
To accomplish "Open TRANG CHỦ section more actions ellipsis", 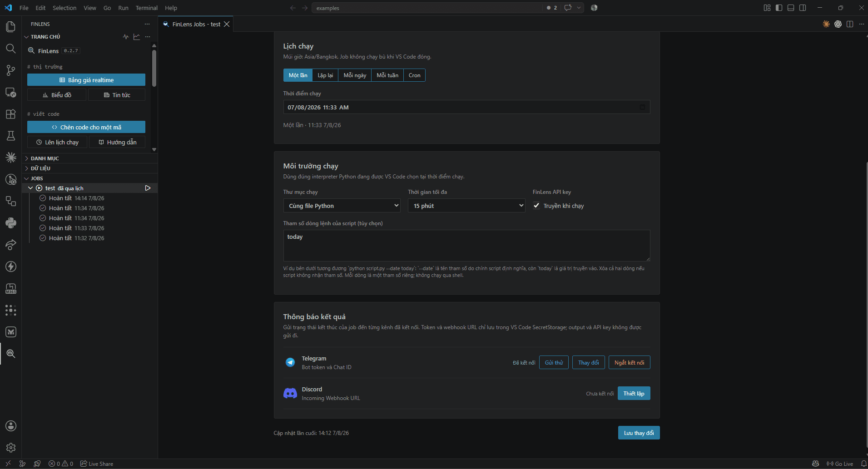I will click(148, 37).
